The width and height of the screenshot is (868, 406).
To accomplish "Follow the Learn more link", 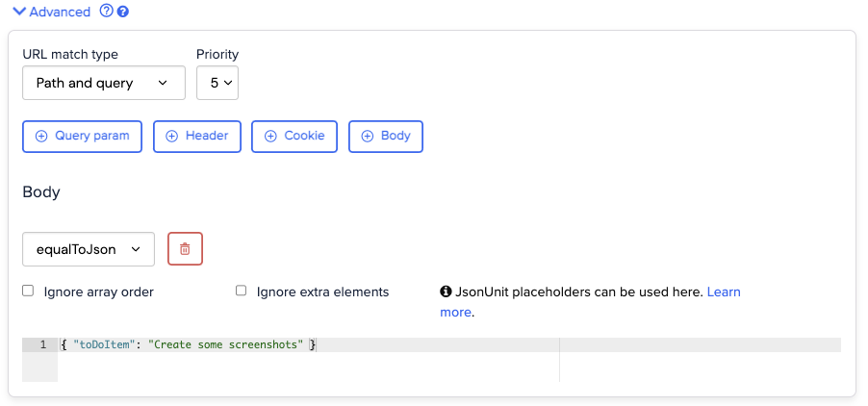I will pyautogui.click(x=590, y=302).
